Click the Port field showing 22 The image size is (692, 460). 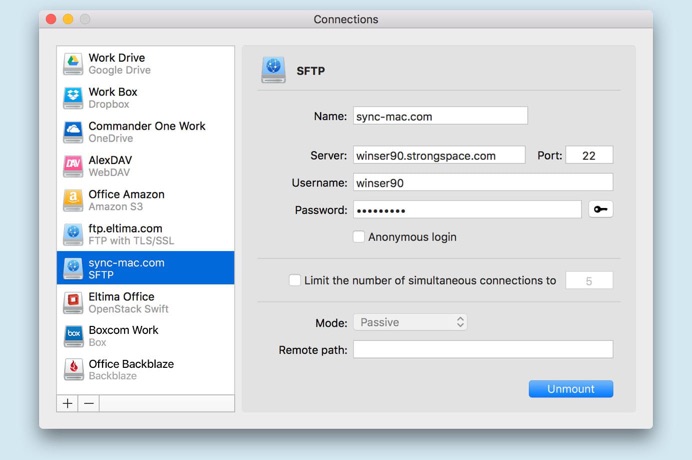click(x=589, y=155)
